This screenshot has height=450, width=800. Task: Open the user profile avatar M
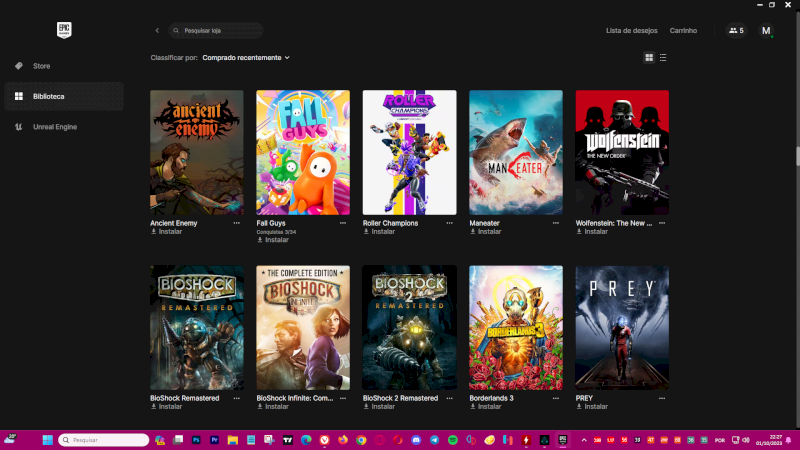click(x=766, y=31)
